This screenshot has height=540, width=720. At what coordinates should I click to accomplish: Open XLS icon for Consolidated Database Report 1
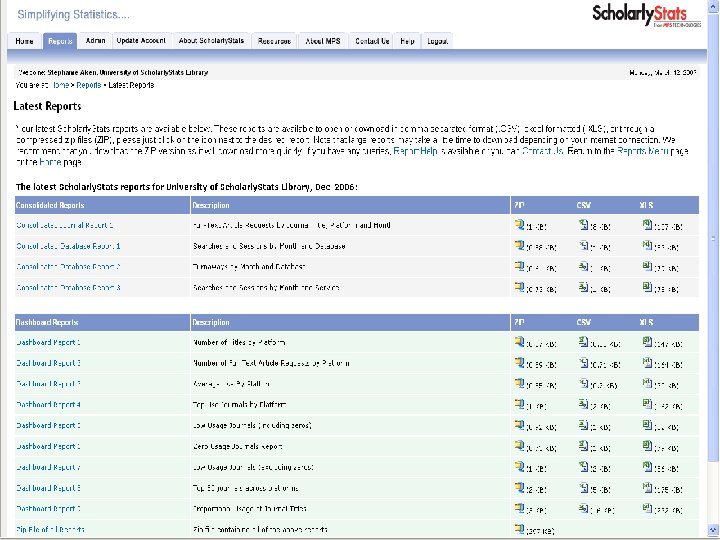point(647,245)
